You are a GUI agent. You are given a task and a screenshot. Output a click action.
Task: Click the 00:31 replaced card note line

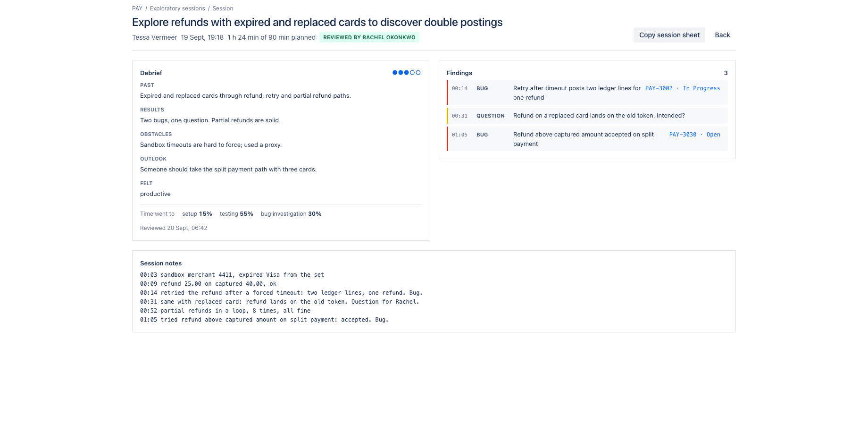coord(280,302)
